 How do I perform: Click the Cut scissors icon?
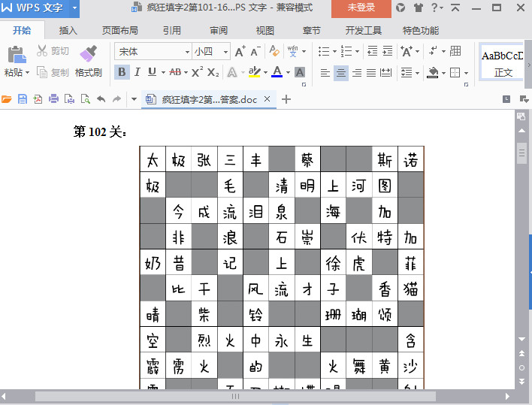pos(42,51)
